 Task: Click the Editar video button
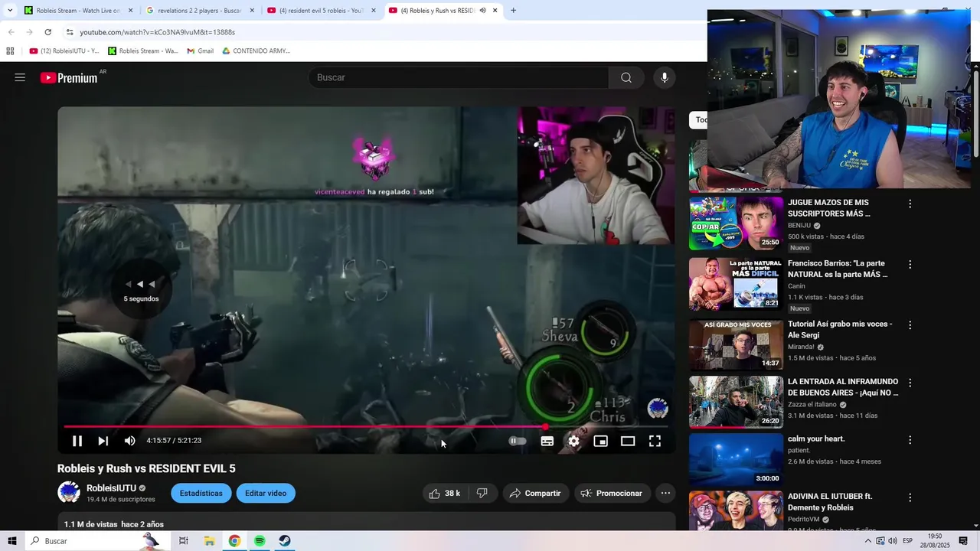pos(266,494)
